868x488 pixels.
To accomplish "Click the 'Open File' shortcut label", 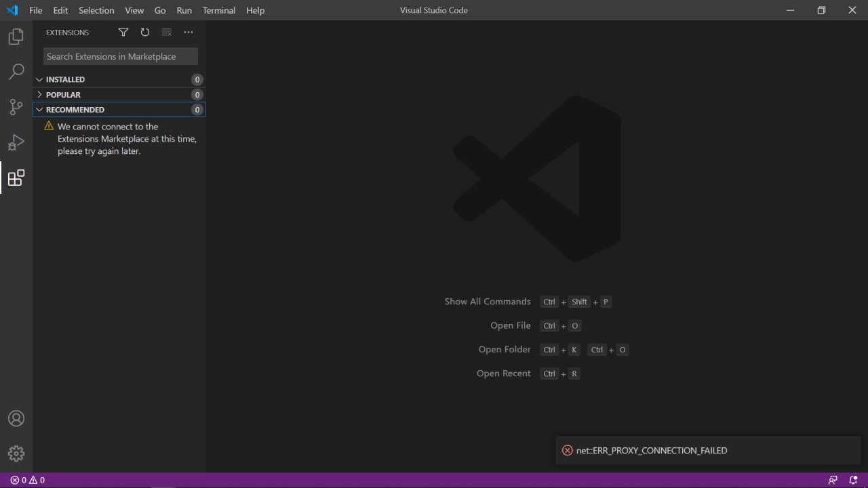I will (511, 325).
